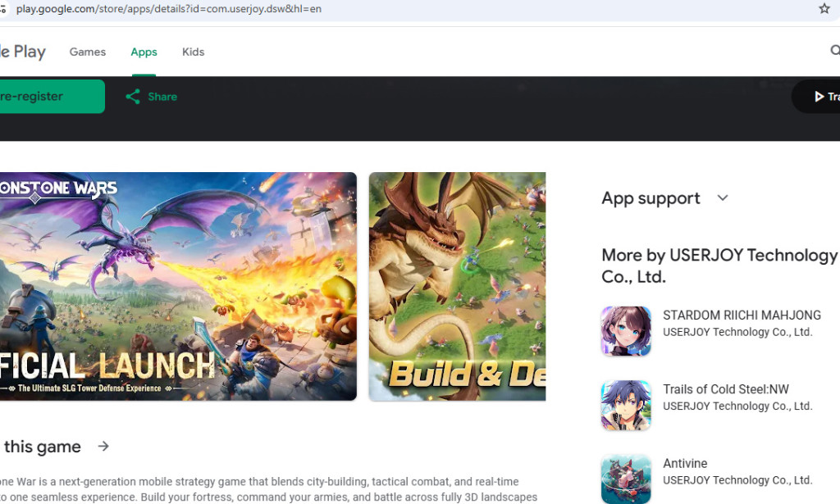Open the Google Play search icon

(x=836, y=51)
